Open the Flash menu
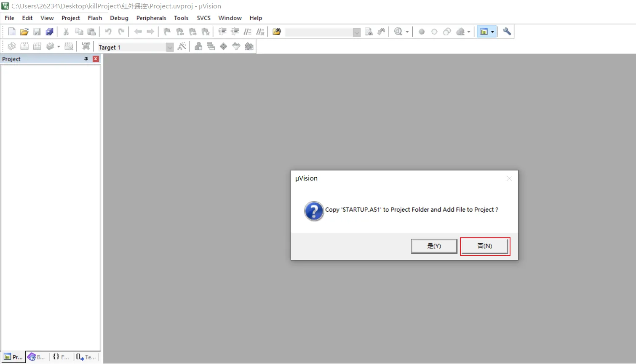 point(95,18)
